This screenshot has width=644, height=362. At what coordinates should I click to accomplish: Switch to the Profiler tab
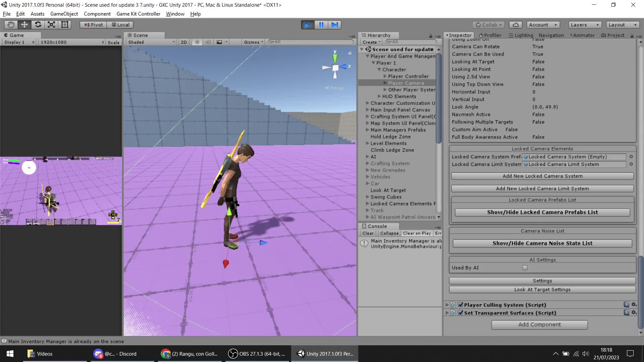pos(490,35)
